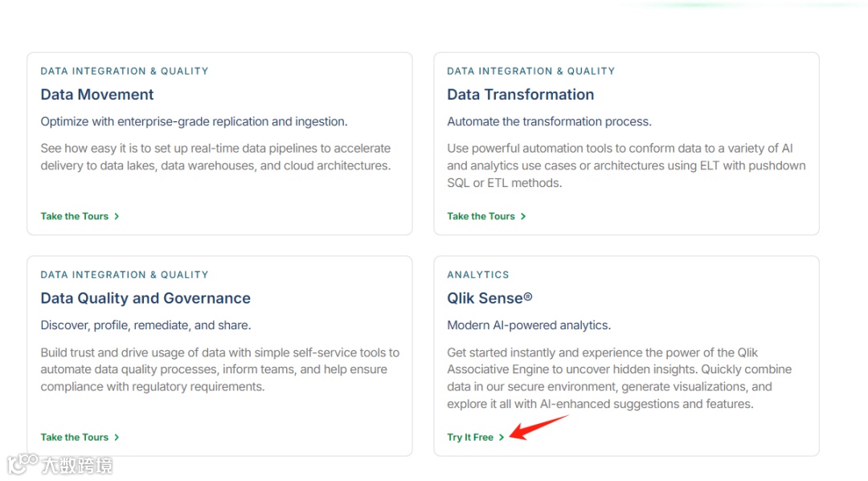Click "Discover, profile, remediate, and share." text
This screenshot has height=481, width=868.
pyautogui.click(x=145, y=325)
